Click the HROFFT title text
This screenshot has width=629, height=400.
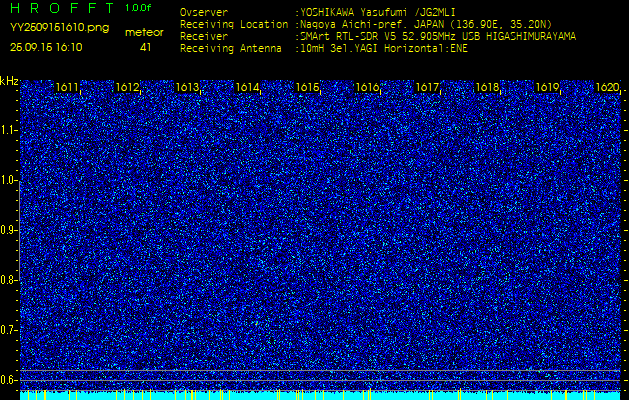pyautogui.click(x=60, y=8)
